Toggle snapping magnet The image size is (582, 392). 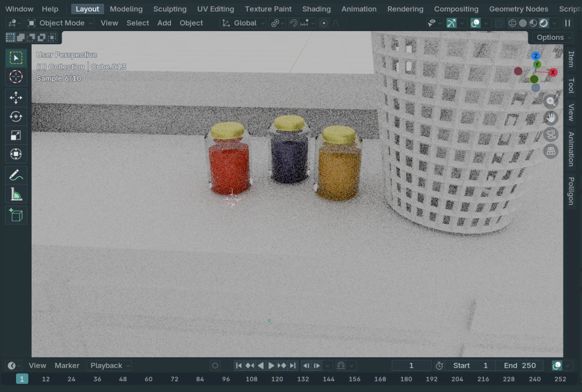point(293,23)
